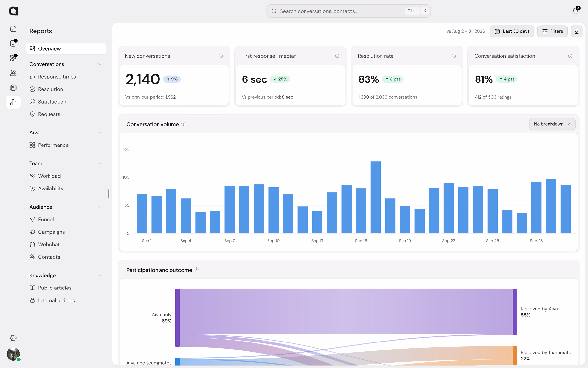
Task: Show info for Conversation volume chart
Action: click(183, 124)
